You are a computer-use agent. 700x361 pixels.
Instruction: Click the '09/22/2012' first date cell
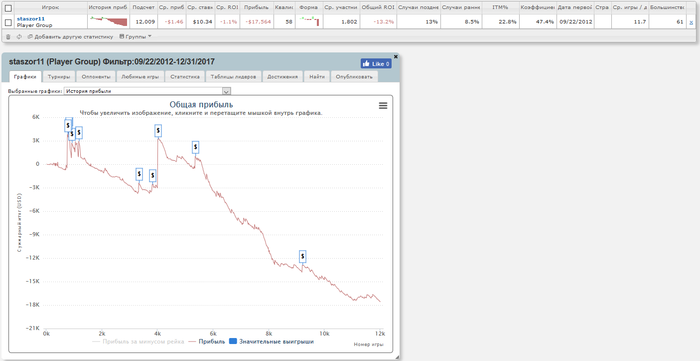click(575, 22)
